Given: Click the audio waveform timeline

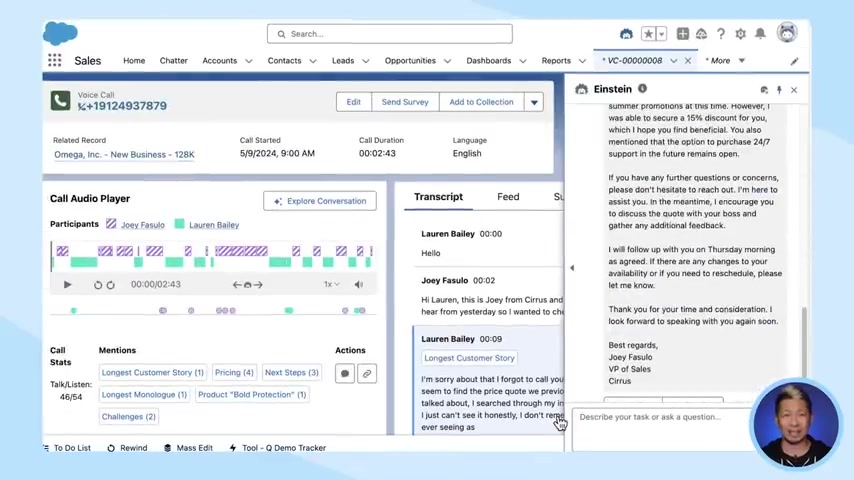Looking at the screenshot, I should point(212,257).
